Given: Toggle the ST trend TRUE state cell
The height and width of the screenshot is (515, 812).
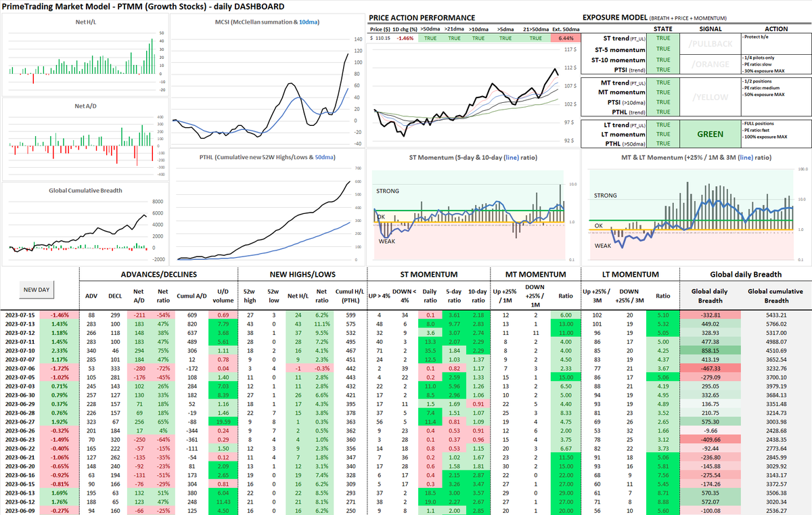Looking at the screenshot, I should [663, 39].
